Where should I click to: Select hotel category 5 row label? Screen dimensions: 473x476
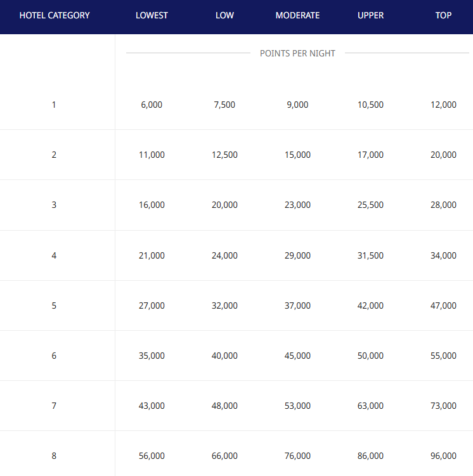click(x=54, y=306)
